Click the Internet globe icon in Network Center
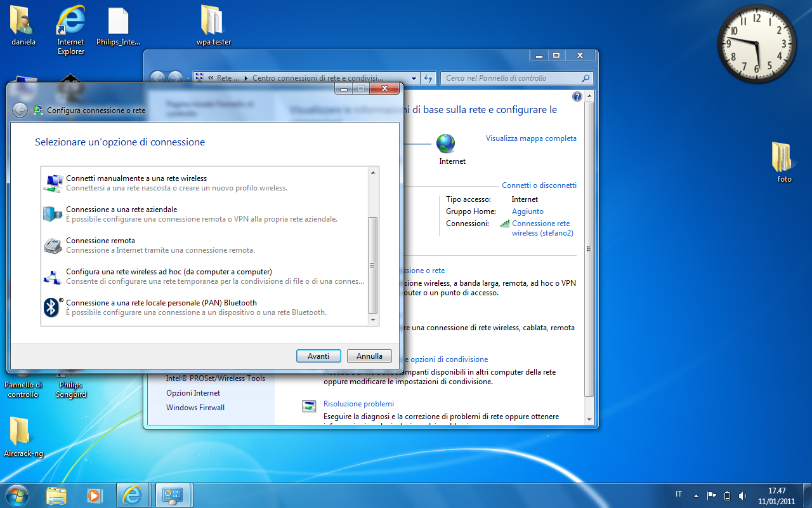The image size is (812, 508). (446, 144)
